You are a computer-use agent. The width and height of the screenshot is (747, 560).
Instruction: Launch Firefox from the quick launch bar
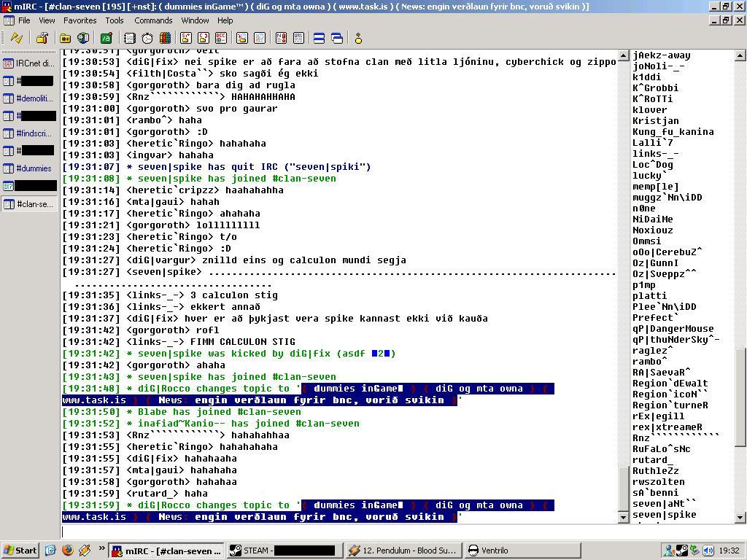[x=68, y=551]
